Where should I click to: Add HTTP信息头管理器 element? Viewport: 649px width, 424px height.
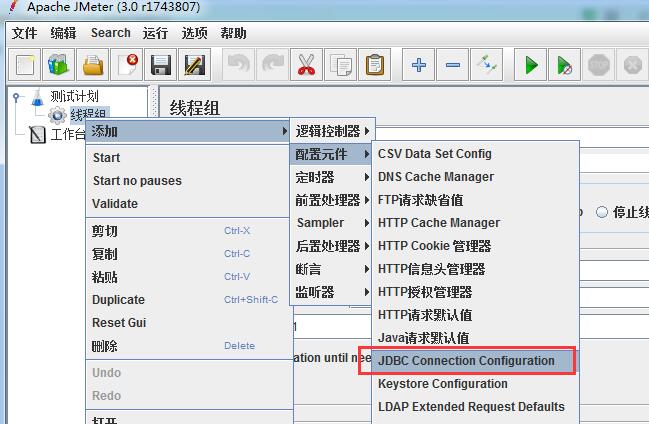click(x=475, y=269)
